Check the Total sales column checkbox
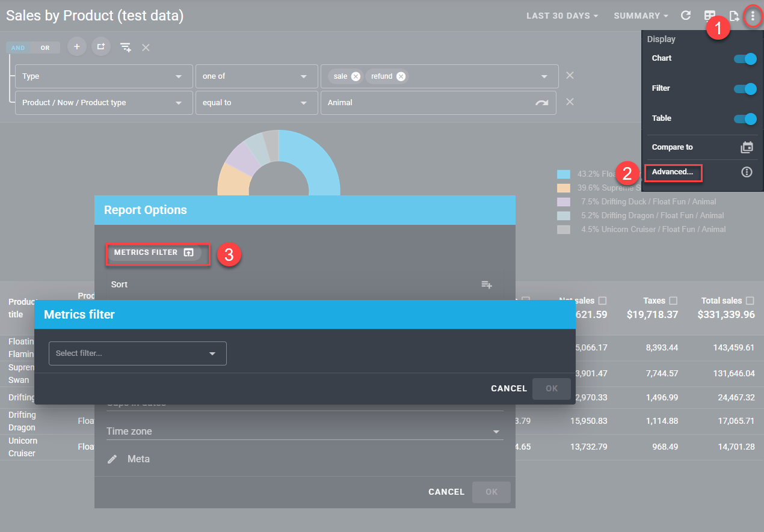Image resolution: width=764 pixels, height=532 pixels. click(x=750, y=301)
